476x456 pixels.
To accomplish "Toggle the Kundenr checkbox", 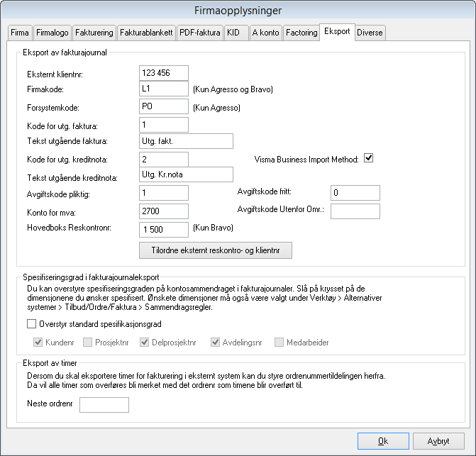I will (38, 343).
